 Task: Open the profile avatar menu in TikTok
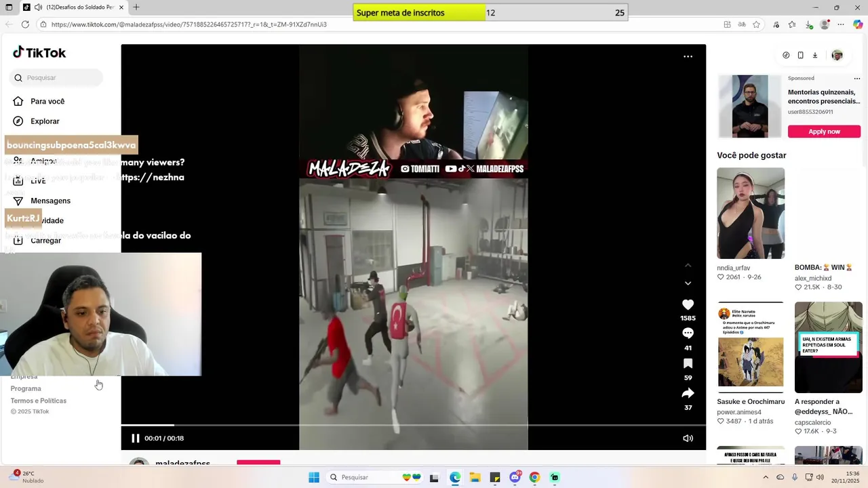[x=837, y=56]
